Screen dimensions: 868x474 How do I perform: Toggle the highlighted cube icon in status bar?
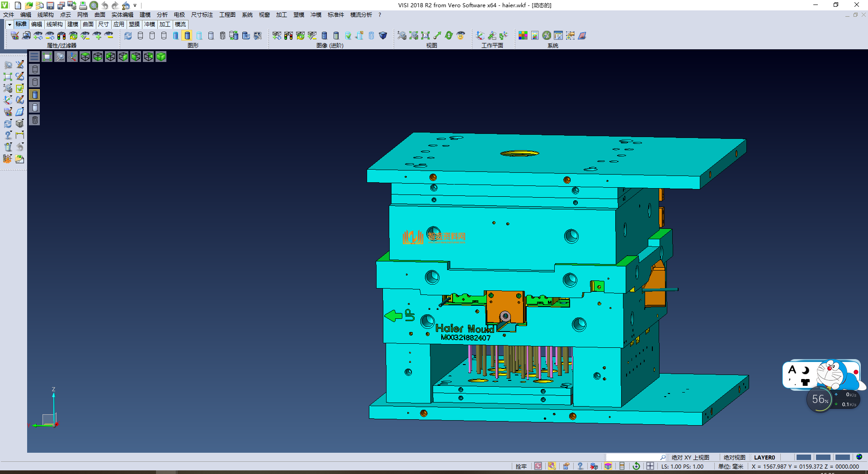(608, 466)
